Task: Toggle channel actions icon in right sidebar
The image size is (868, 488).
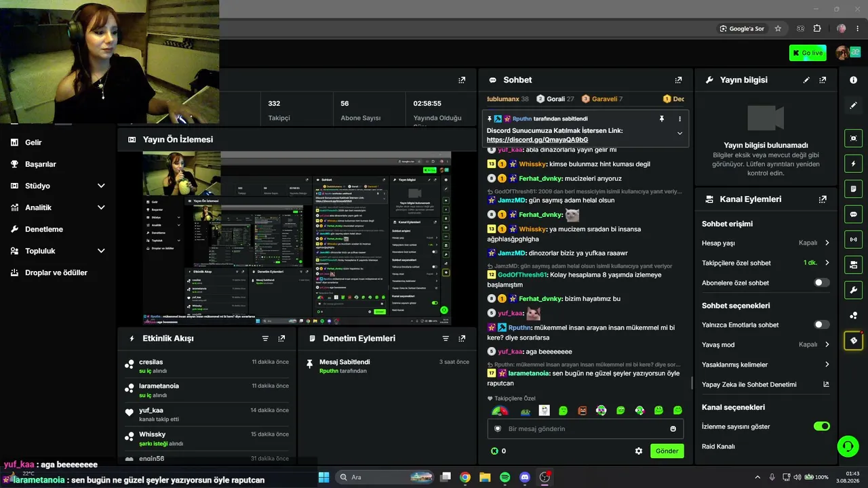Action: (x=853, y=264)
